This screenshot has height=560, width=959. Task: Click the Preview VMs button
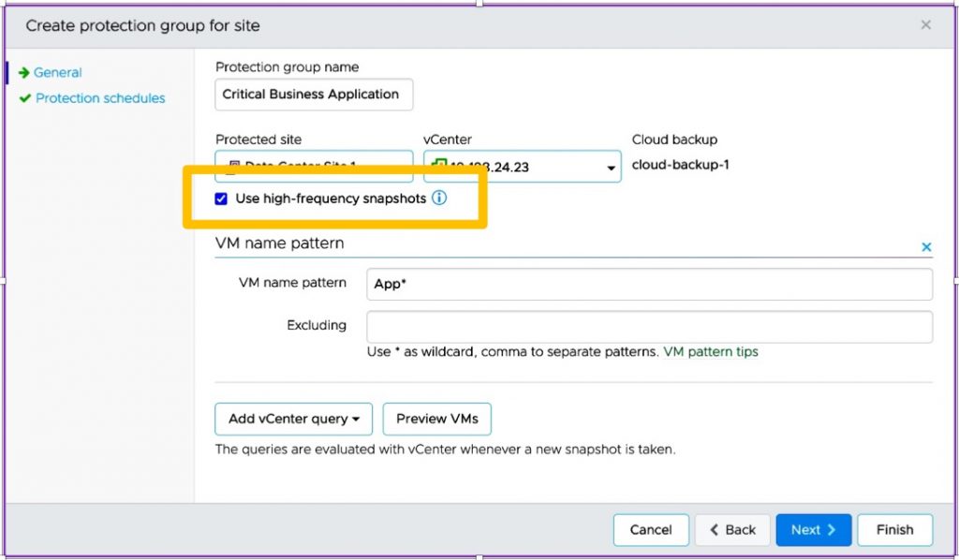point(436,419)
